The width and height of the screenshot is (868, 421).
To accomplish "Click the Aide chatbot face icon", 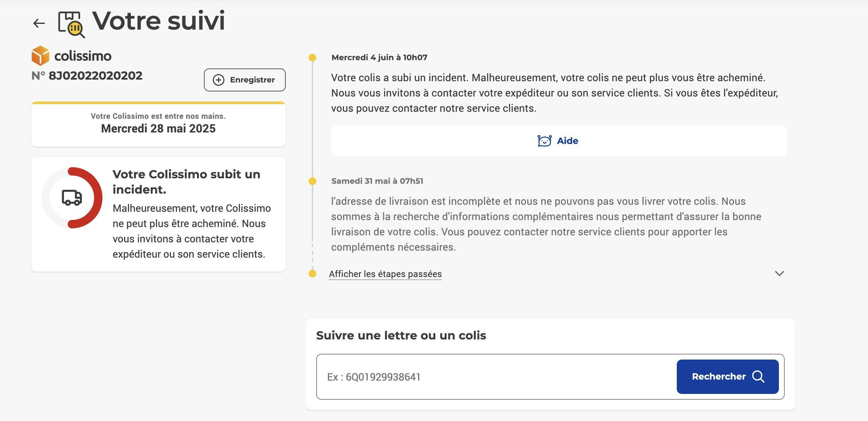I will pyautogui.click(x=544, y=141).
